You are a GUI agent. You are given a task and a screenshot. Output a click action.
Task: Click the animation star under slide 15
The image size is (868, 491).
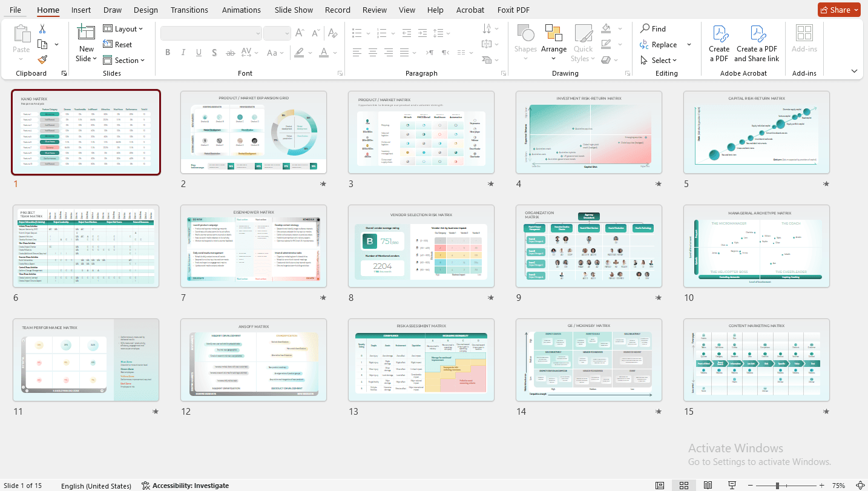(x=826, y=412)
